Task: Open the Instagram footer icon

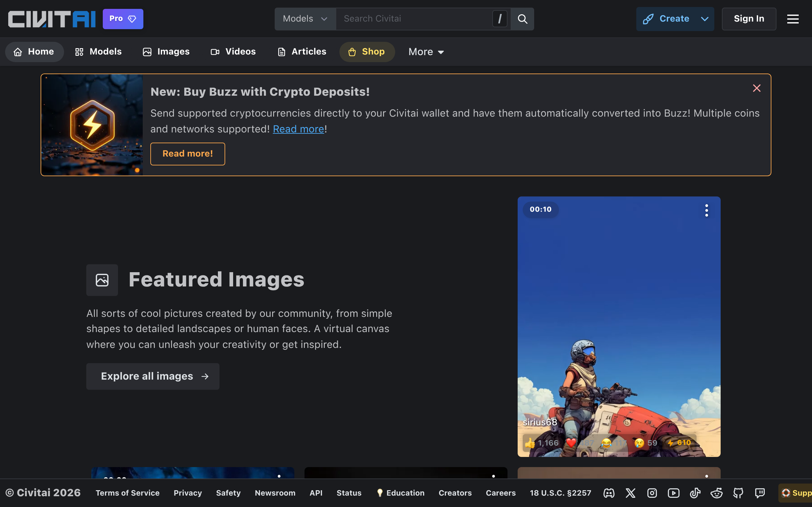Action: point(652,493)
